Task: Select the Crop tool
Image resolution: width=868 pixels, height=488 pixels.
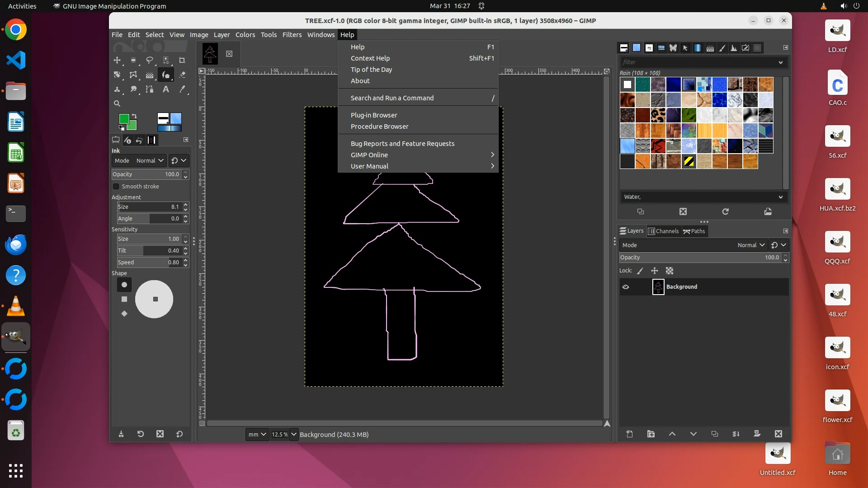Action: coord(182,60)
